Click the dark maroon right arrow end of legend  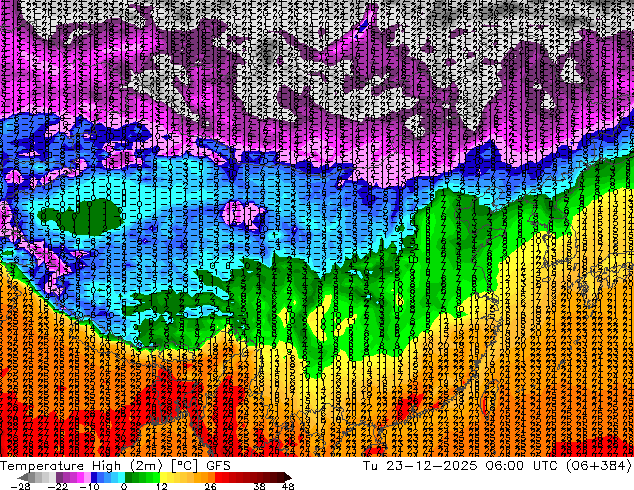(x=288, y=477)
